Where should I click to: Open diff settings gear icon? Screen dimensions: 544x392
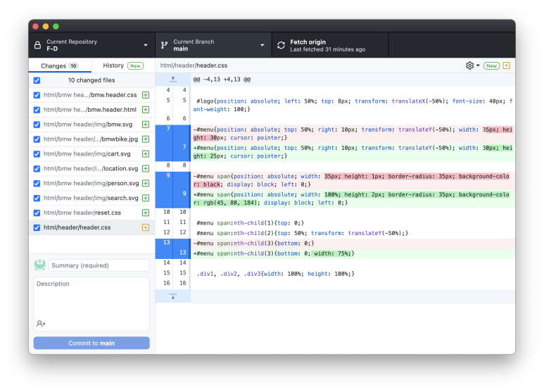469,65
